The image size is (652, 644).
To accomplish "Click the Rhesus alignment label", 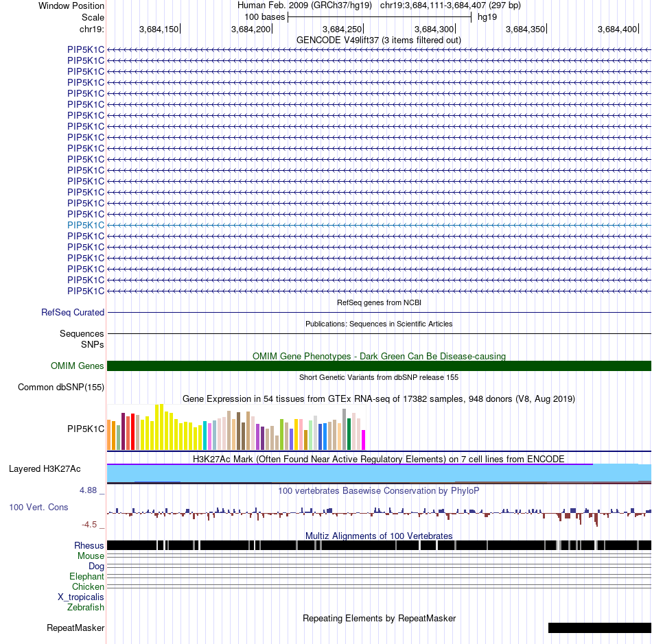I will (x=89, y=545).
